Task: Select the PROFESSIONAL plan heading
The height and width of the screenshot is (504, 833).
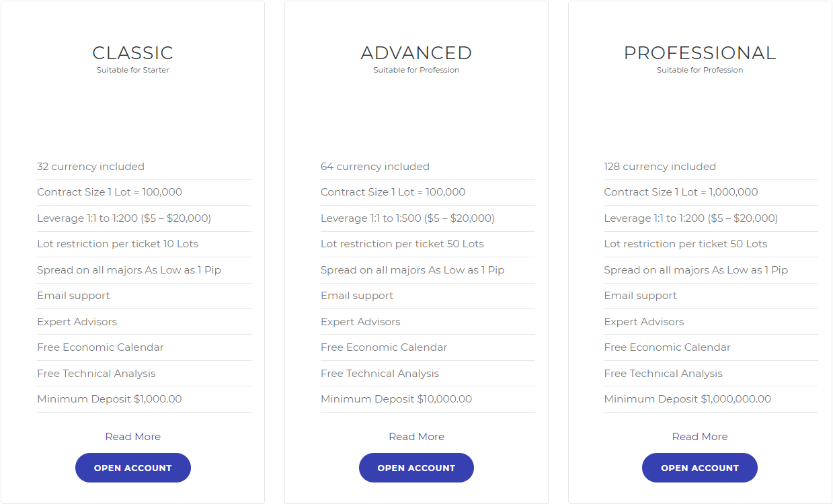Action: (x=700, y=53)
